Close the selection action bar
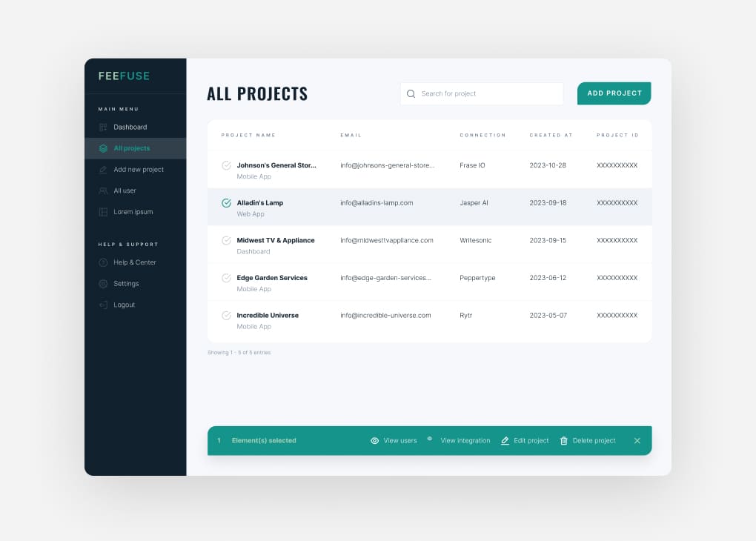Screen dimensions: 756x541 click(x=637, y=441)
